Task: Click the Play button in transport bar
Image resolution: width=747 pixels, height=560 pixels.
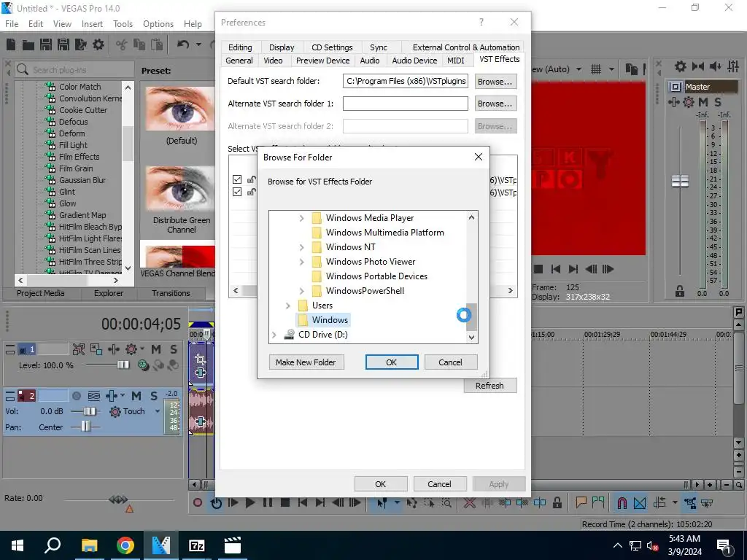Action: coord(249,502)
